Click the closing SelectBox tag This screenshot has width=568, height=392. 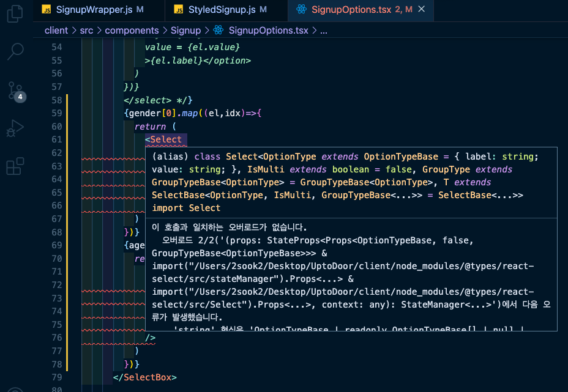click(145, 377)
